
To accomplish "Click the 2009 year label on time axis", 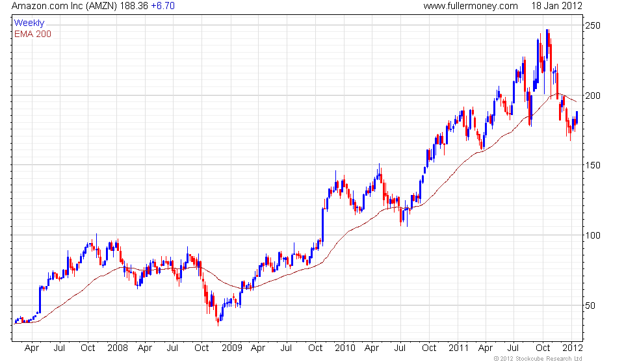I will (x=232, y=348).
